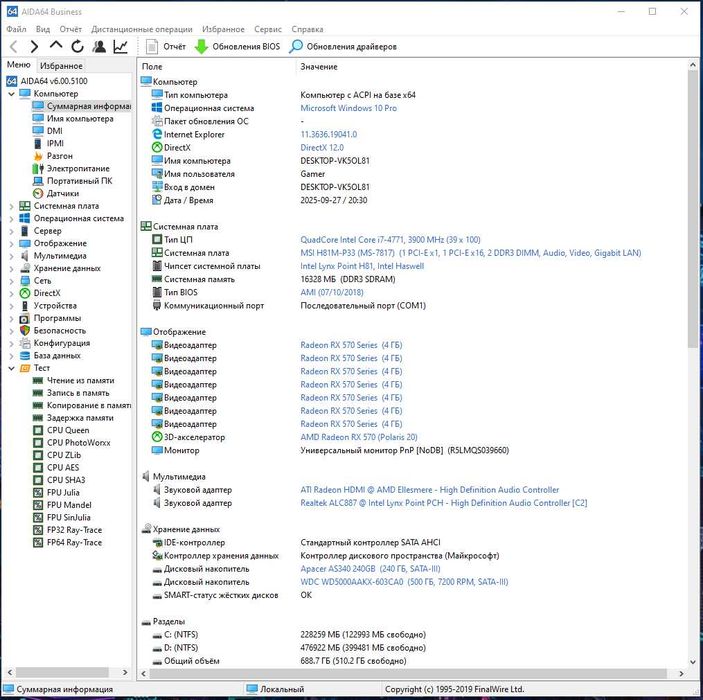This screenshot has width=703, height=700.
Task: Open the Отчёт menu in menu bar
Action: [70, 29]
